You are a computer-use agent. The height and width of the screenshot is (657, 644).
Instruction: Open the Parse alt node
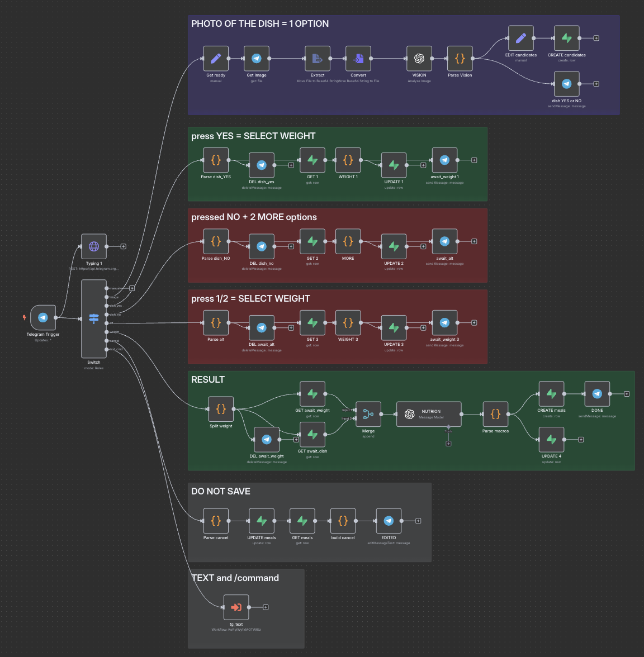pos(216,323)
